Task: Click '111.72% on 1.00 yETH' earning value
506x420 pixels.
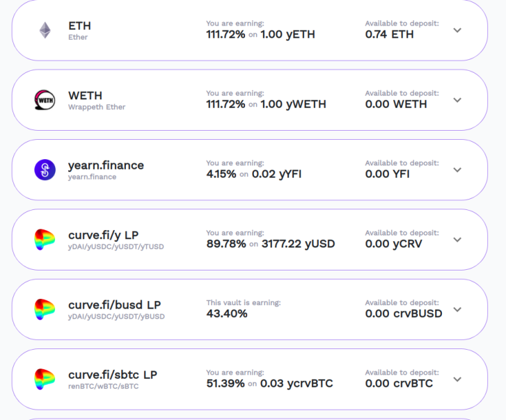Action: [261, 34]
